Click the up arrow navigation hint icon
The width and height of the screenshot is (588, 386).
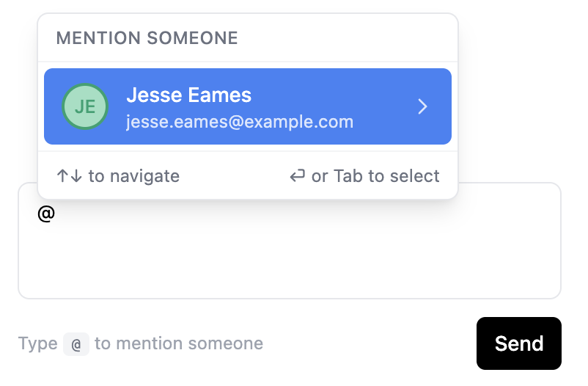pyautogui.click(x=63, y=176)
